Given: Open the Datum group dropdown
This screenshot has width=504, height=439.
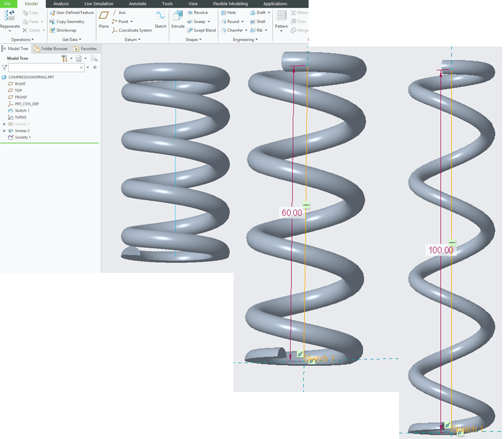Looking at the screenshot, I should pos(132,40).
